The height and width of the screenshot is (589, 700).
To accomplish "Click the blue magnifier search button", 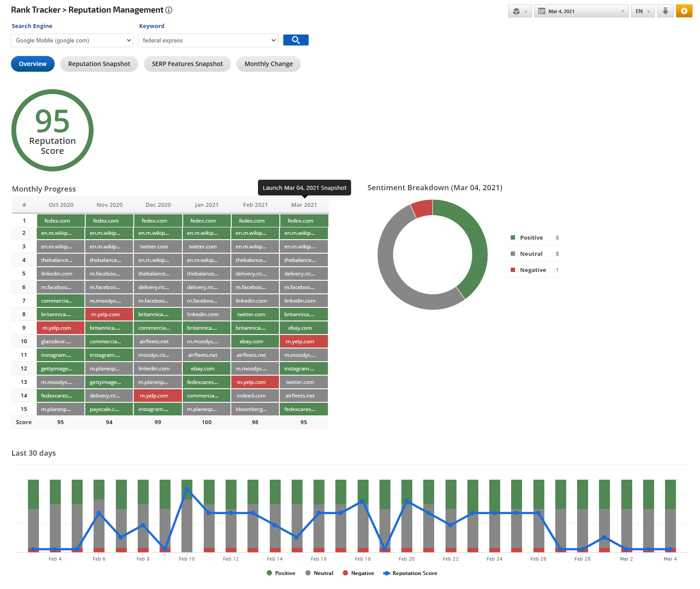I will [296, 40].
